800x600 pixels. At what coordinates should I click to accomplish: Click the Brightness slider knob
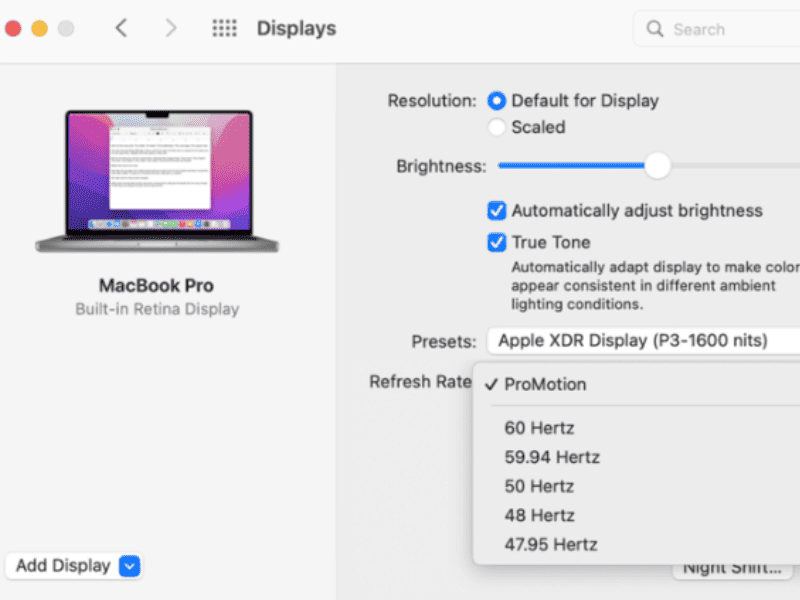pos(657,166)
